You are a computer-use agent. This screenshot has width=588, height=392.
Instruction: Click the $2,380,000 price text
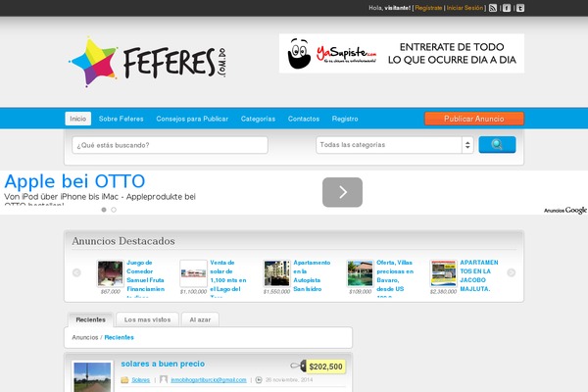tap(443, 291)
